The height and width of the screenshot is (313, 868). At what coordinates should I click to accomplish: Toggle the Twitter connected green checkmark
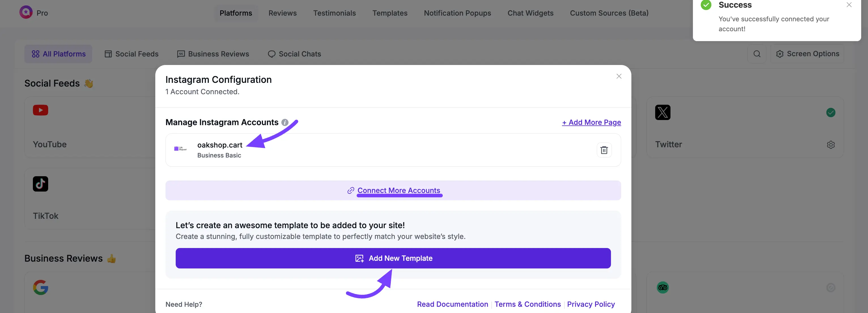tap(831, 112)
